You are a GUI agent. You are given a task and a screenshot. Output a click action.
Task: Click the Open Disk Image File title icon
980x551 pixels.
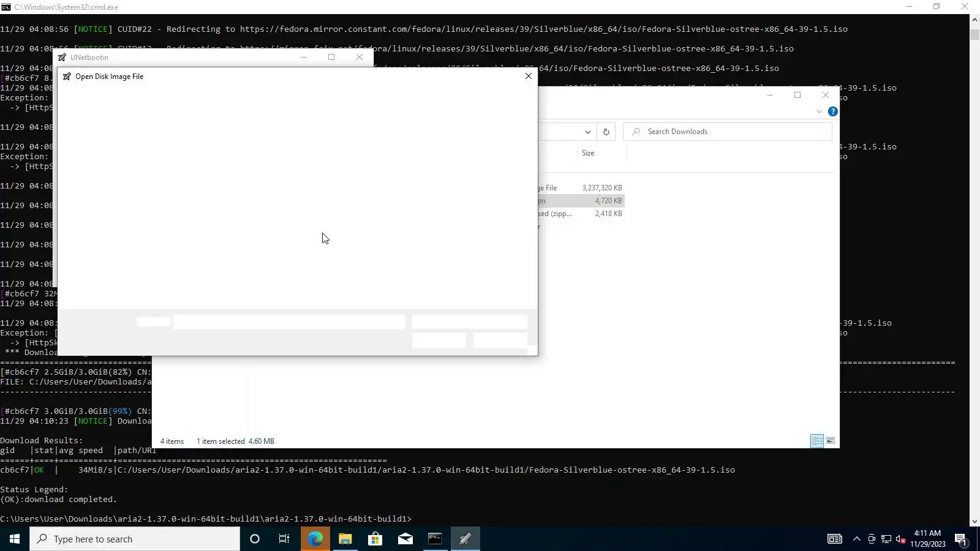[67, 77]
